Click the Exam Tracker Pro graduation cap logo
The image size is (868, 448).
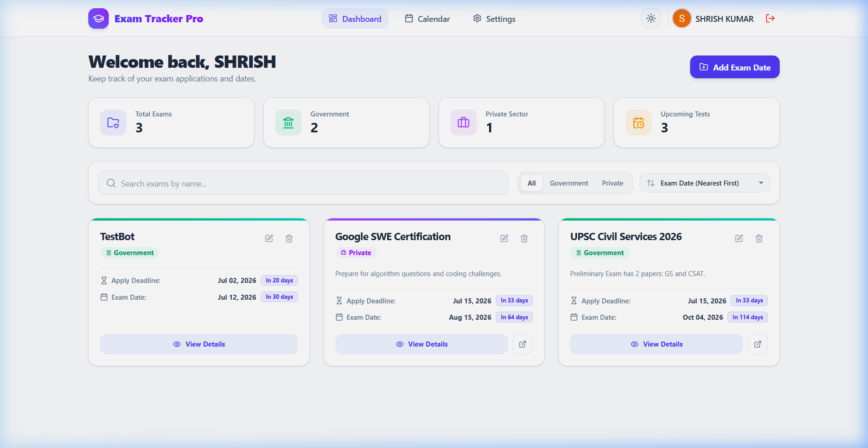98,19
